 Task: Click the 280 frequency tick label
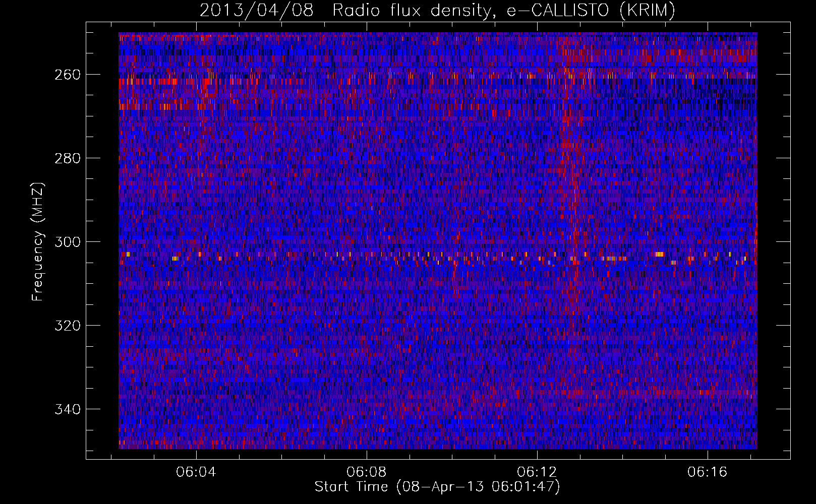[x=67, y=158]
